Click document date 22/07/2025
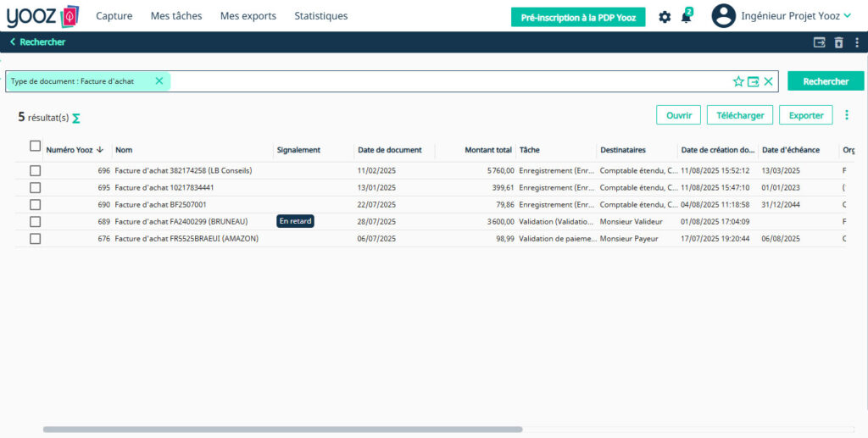The height and width of the screenshot is (438, 868). click(377, 205)
